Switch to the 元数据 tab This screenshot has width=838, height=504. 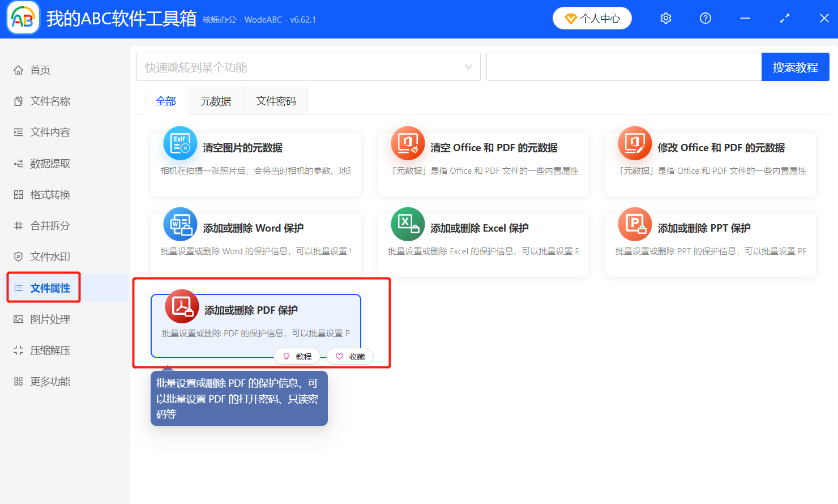[x=216, y=100]
